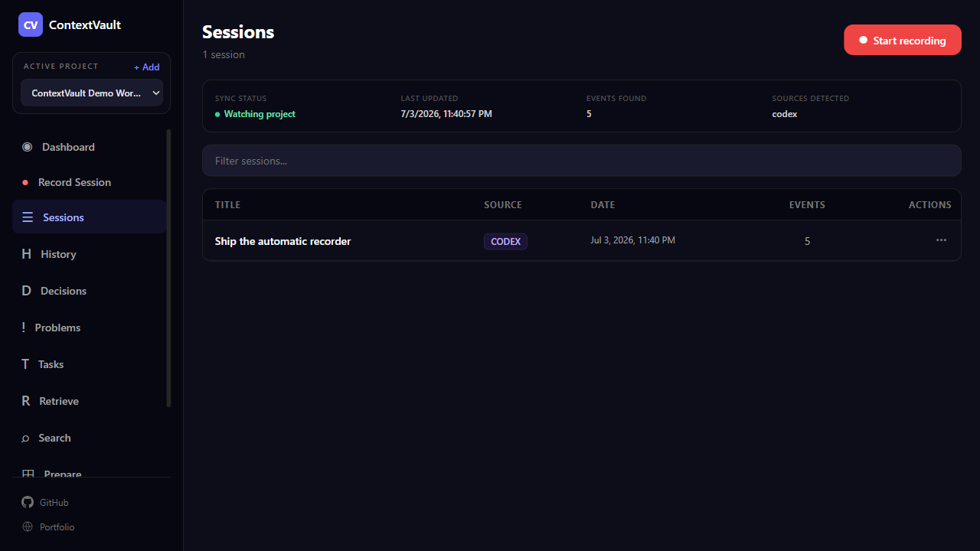This screenshot has width=980, height=551.
Task: Click the Dashboard circle icon in sidebar
Action: click(x=28, y=147)
